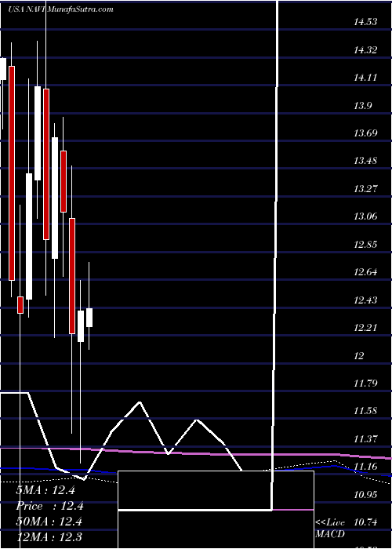Select the 11.37 price level label

[x=365, y=438]
